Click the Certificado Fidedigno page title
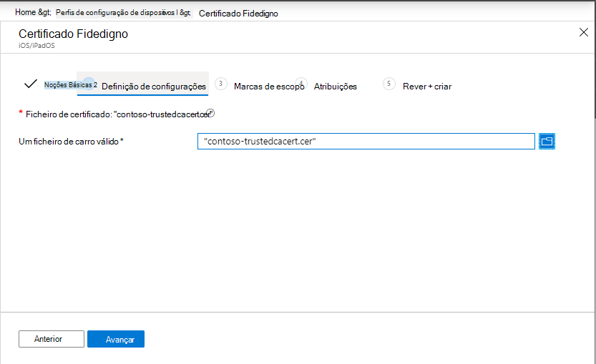 pos(74,34)
